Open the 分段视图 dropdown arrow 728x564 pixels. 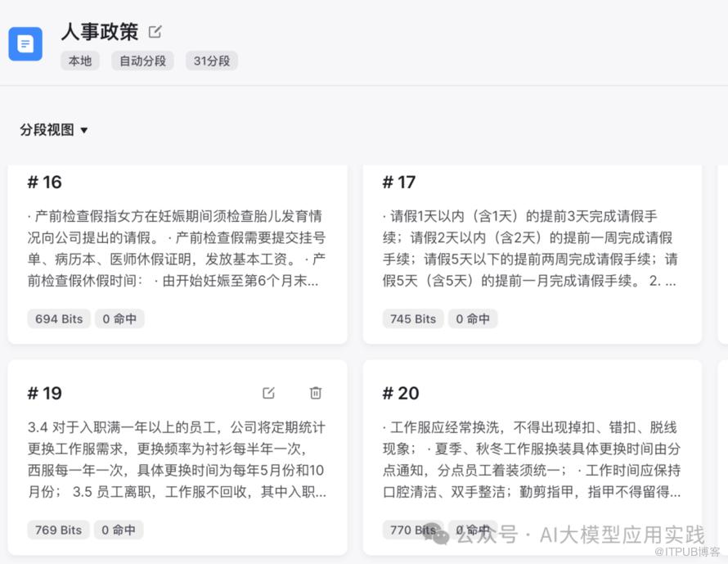point(84,130)
